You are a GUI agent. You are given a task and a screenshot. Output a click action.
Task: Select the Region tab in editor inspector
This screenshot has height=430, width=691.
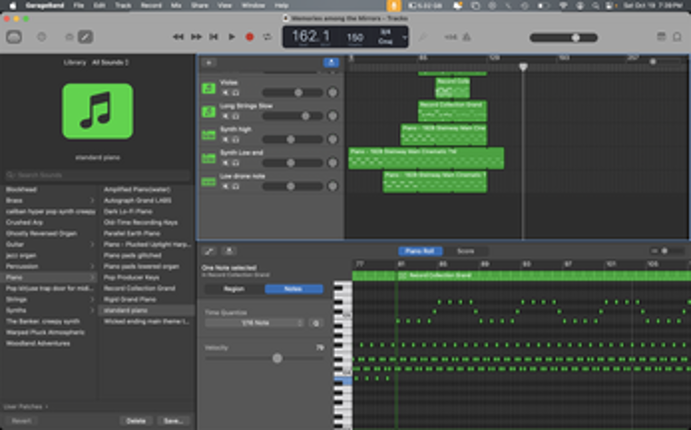click(x=234, y=289)
